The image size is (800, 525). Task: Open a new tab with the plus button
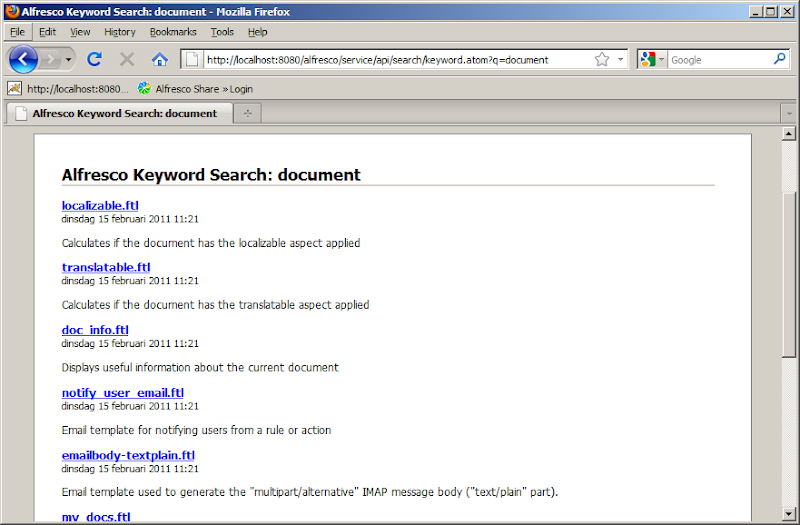pyautogui.click(x=247, y=113)
